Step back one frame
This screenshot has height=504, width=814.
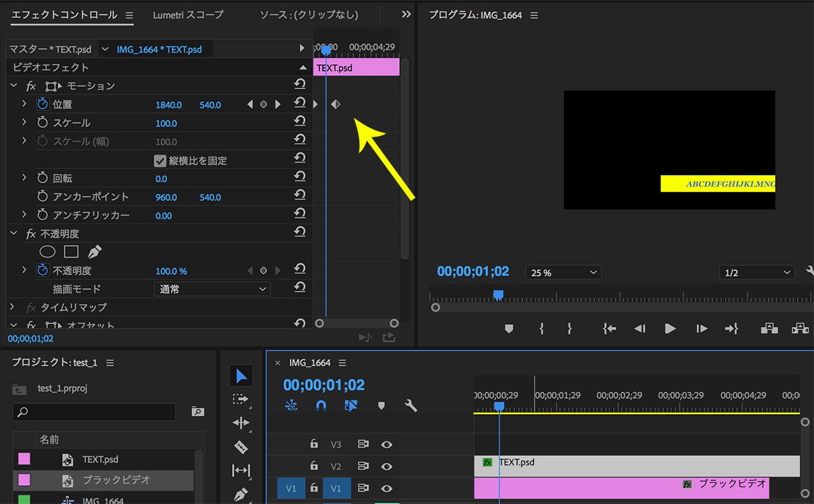(x=639, y=329)
